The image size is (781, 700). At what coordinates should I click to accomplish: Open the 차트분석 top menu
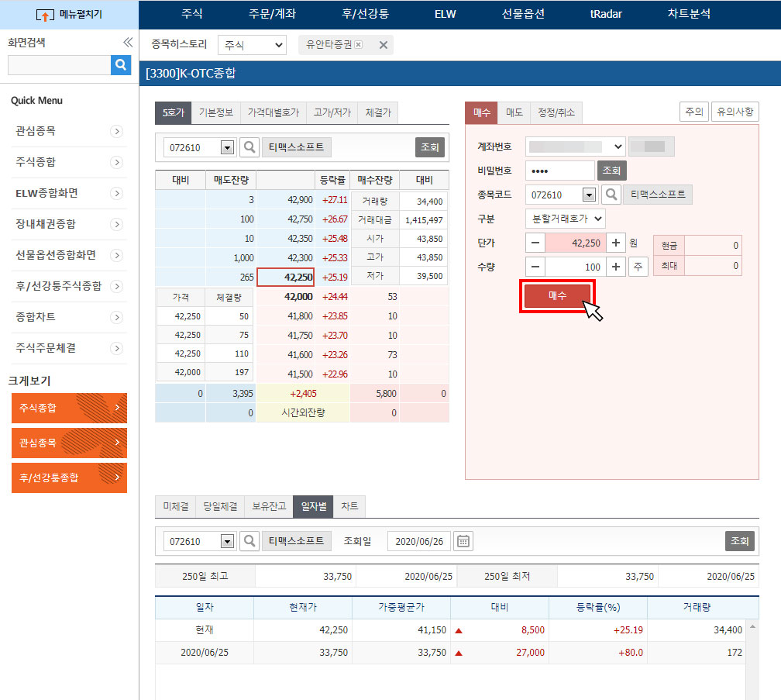click(688, 14)
